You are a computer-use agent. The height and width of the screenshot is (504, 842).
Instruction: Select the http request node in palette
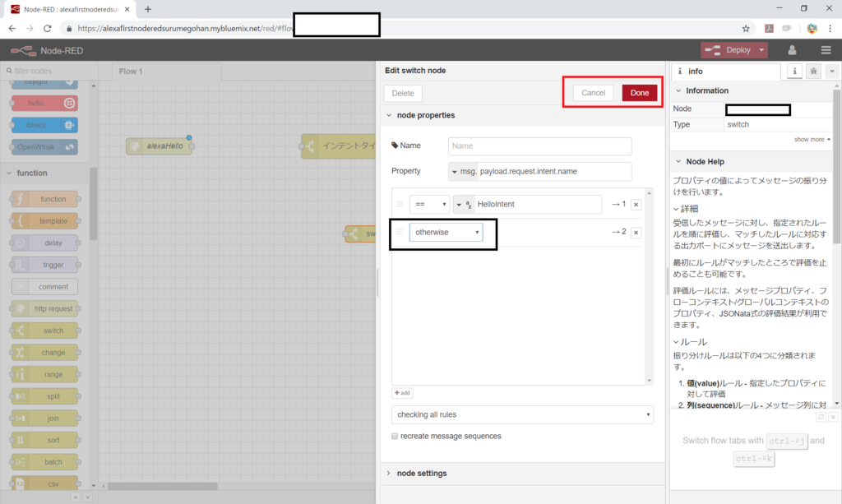coord(44,308)
